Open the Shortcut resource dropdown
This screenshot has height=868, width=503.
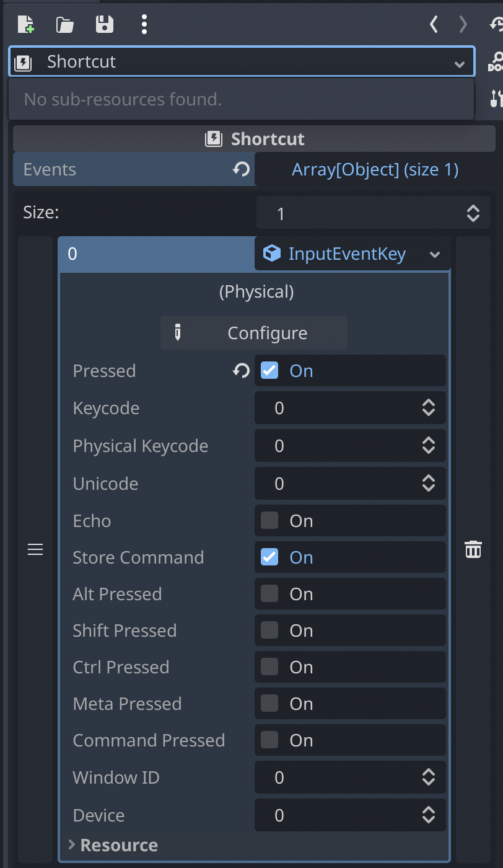(x=460, y=62)
